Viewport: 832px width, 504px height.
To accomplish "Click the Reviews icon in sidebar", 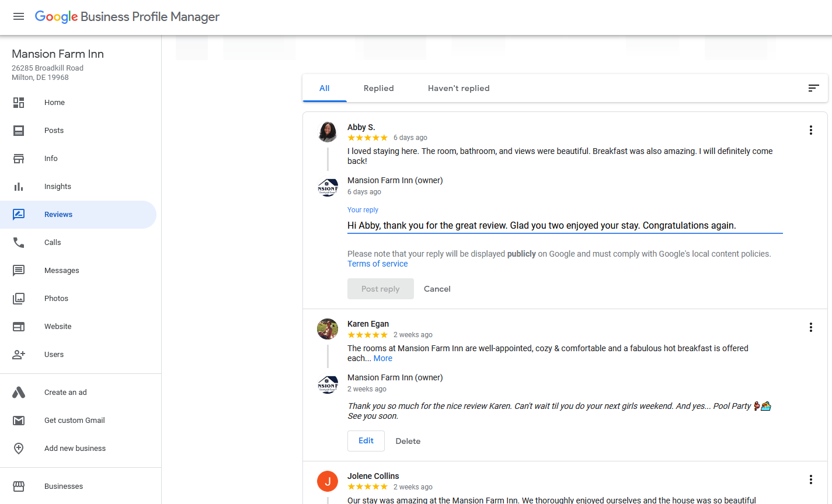I will (x=19, y=215).
